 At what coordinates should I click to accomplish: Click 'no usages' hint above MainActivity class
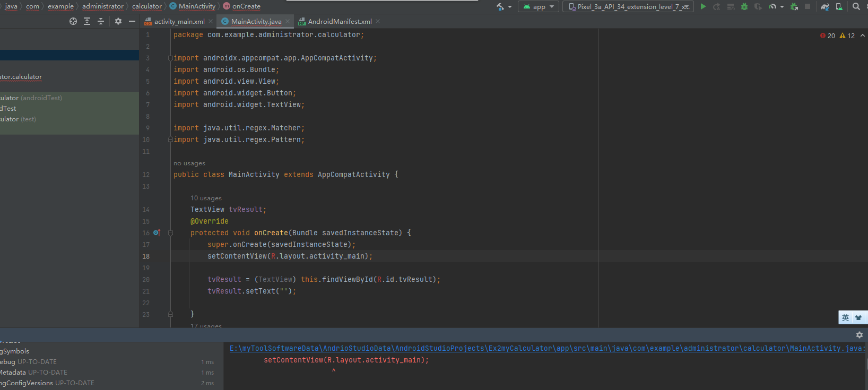(x=189, y=163)
